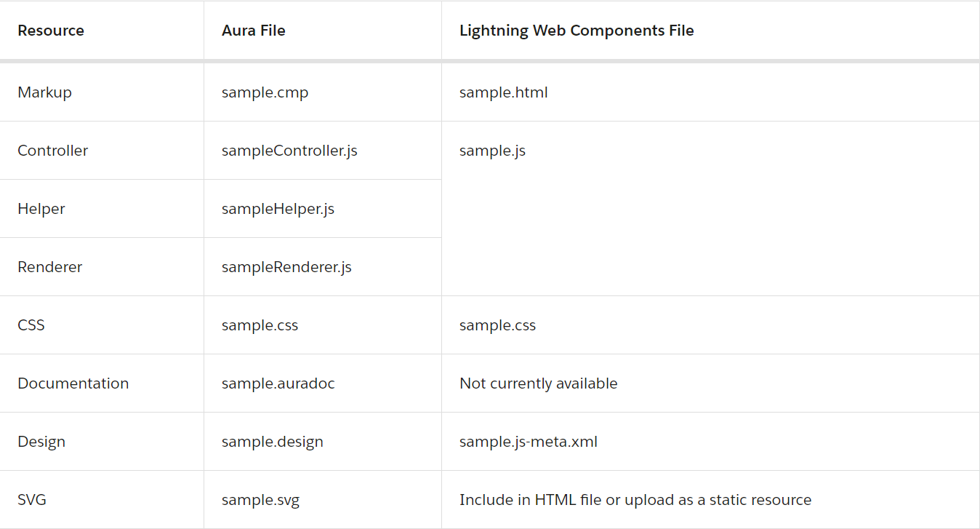Click the Lightning Web Components File header

click(x=577, y=31)
